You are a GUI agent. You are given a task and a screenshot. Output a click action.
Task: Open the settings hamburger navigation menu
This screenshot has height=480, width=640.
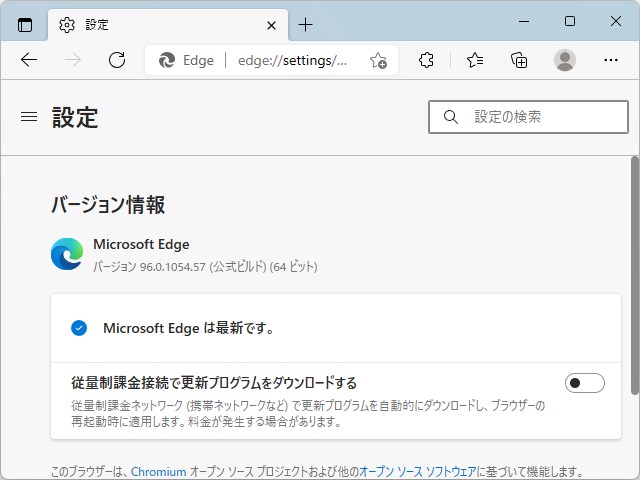point(29,117)
